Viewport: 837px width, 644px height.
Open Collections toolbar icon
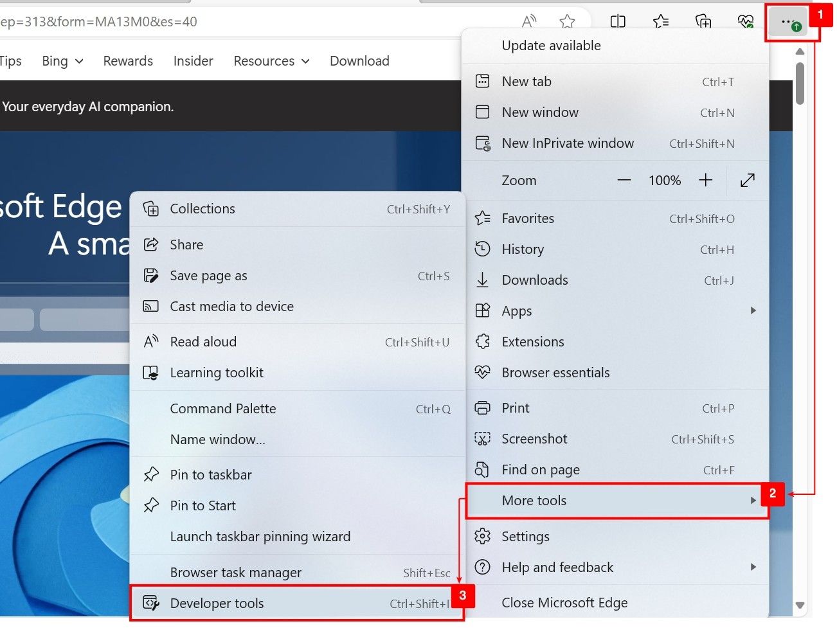pyautogui.click(x=704, y=22)
